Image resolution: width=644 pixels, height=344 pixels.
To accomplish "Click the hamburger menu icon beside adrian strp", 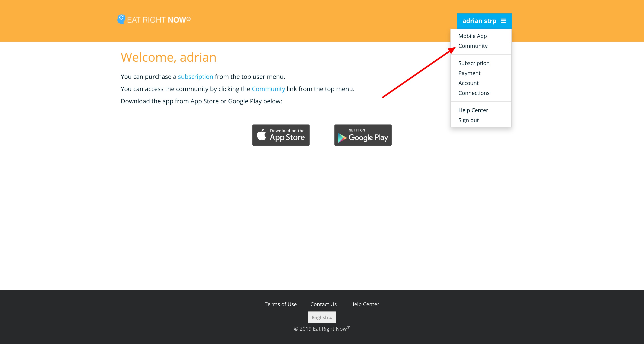I will coord(503,21).
